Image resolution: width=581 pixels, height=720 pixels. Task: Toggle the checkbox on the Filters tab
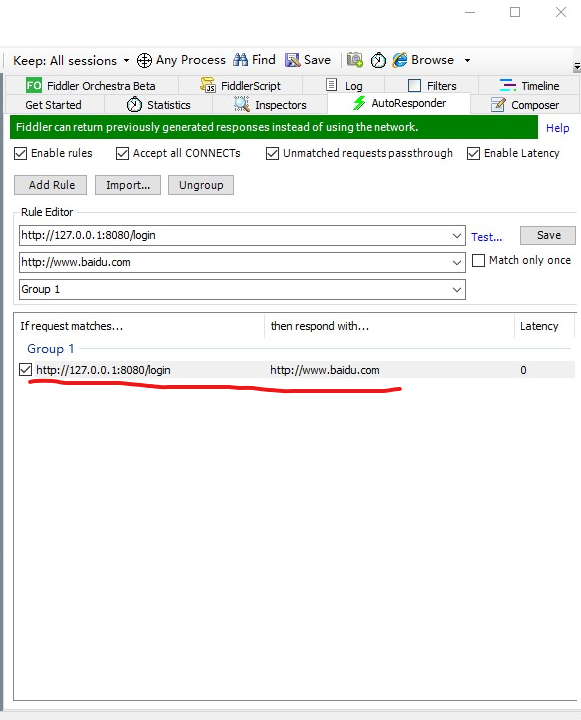click(414, 85)
